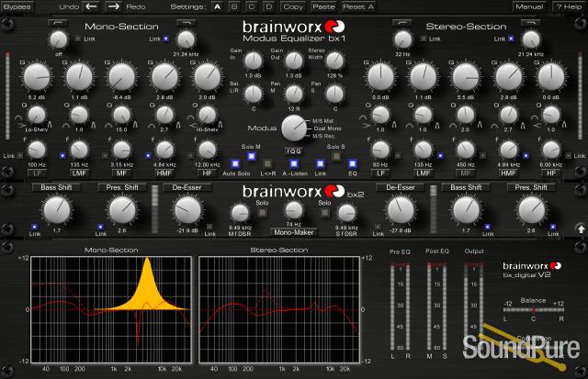The width and height of the screenshot is (588, 379).
Task: Click Mono high-pass knob labeled off
Action: pos(59,40)
